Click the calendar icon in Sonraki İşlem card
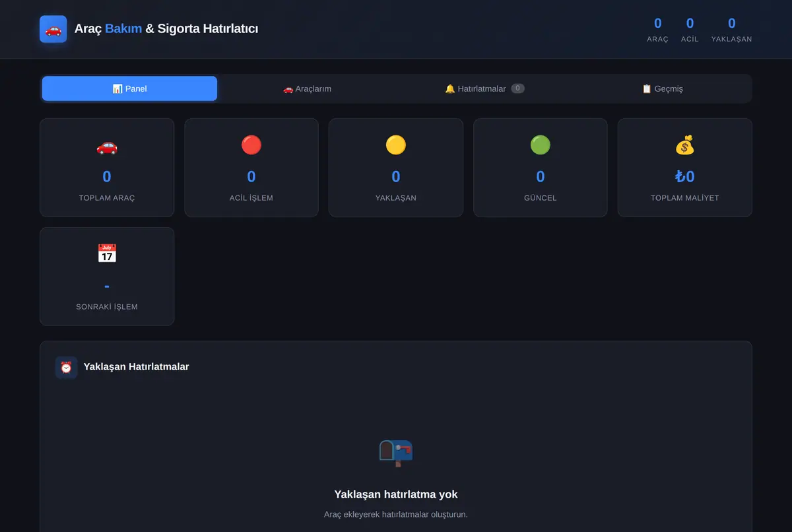Viewport: 792px width, 532px height. tap(107, 254)
